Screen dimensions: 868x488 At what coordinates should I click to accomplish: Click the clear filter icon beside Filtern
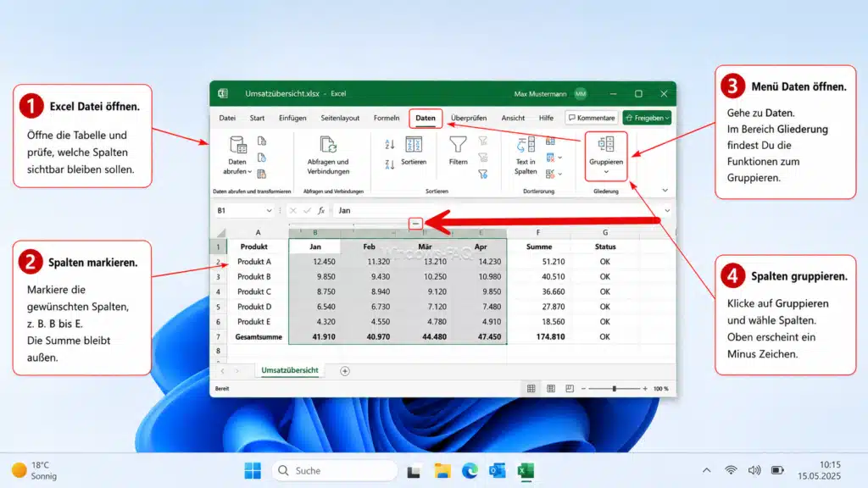(x=482, y=141)
